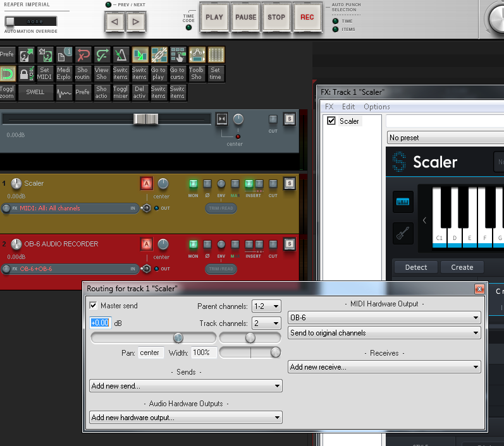Click the green redo arrow icon
This screenshot has height=446, width=504.
tap(102, 55)
